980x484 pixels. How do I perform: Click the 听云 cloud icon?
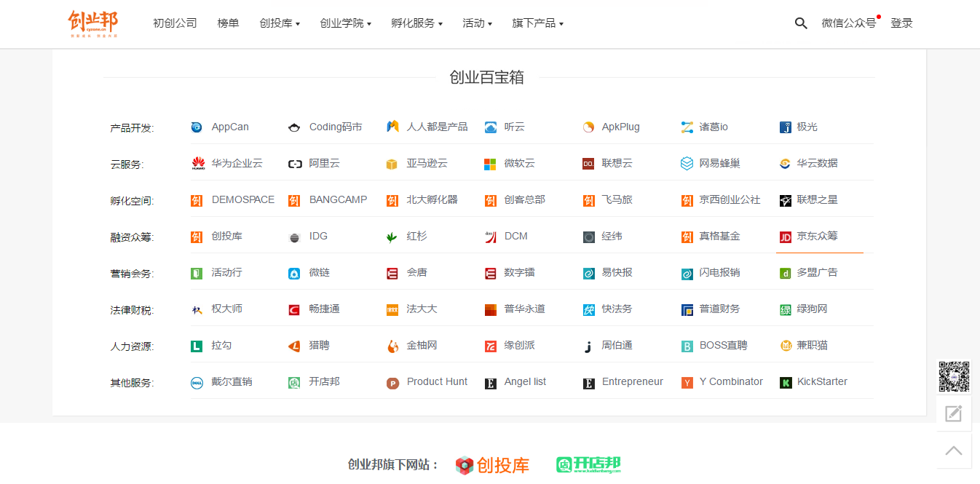[491, 127]
